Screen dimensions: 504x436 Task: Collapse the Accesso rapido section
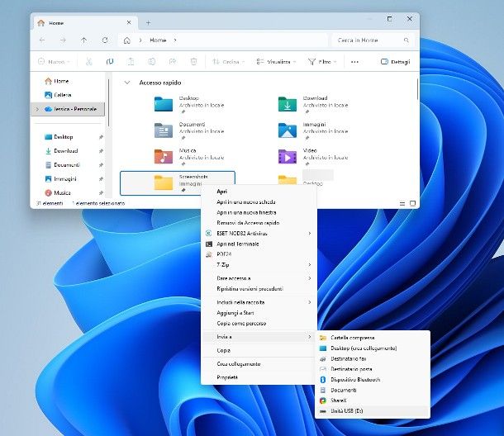pyautogui.click(x=127, y=83)
